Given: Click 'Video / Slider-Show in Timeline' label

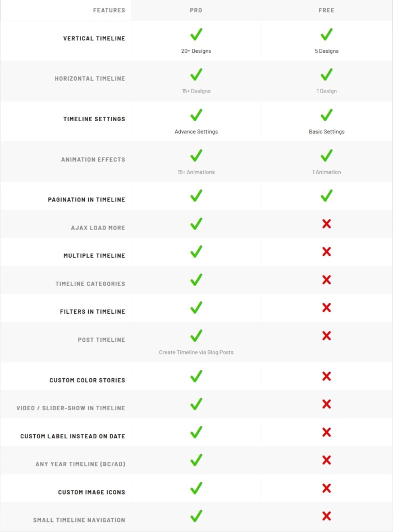Looking at the screenshot, I should click(71, 408).
